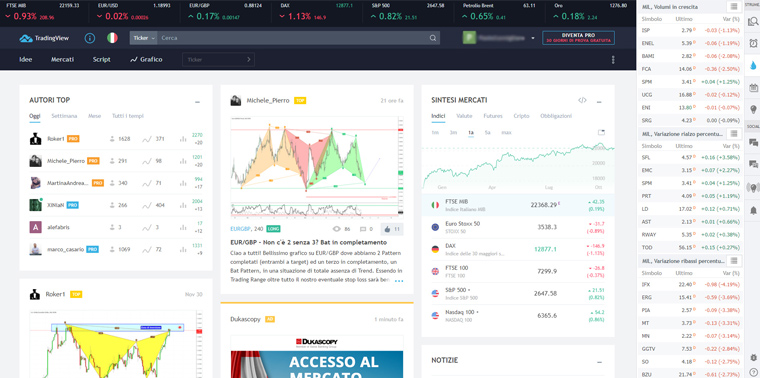
Task: Open the Mercati menu
Action: (63, 60)
